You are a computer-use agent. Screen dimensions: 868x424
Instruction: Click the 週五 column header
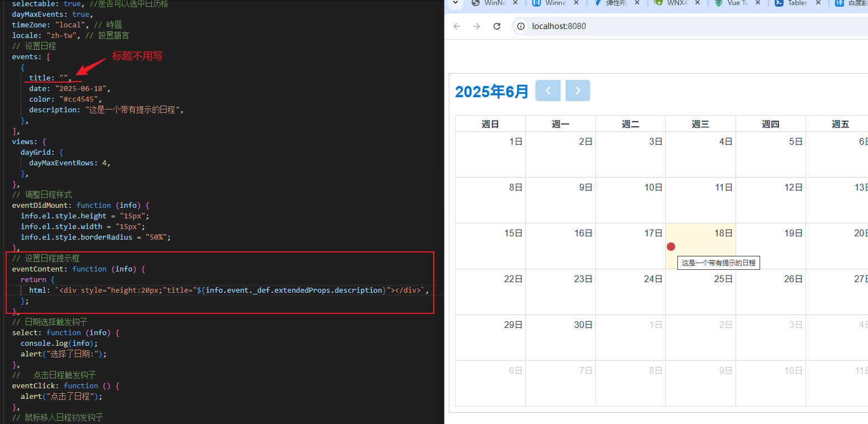click(837, 124)
